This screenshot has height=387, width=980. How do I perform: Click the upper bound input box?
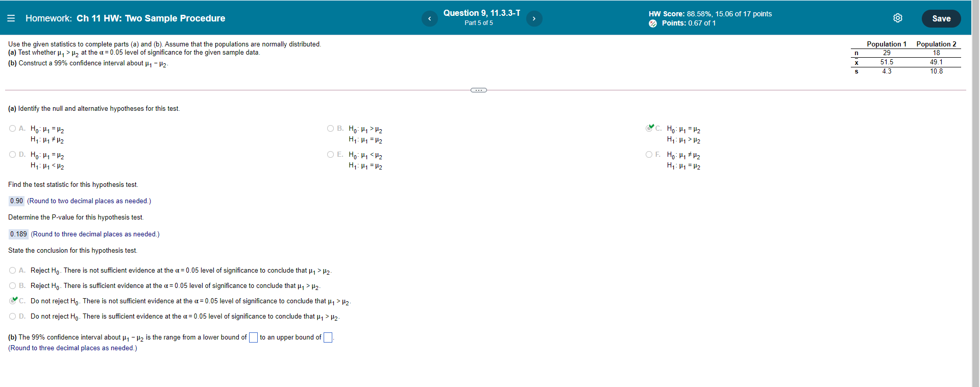click(x=328, y=337)
